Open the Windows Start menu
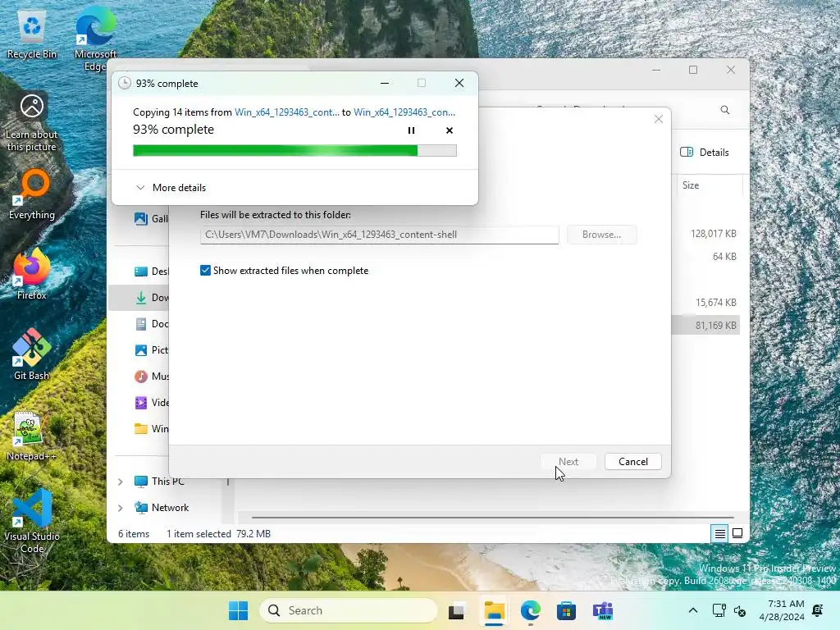Image resolution: width=840 pixels, height=630 pixels. pos(238,610)
